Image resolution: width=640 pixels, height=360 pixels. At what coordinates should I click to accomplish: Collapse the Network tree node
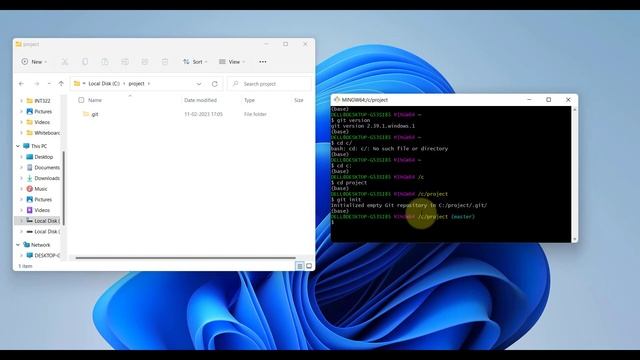click(x=18, y=244)
